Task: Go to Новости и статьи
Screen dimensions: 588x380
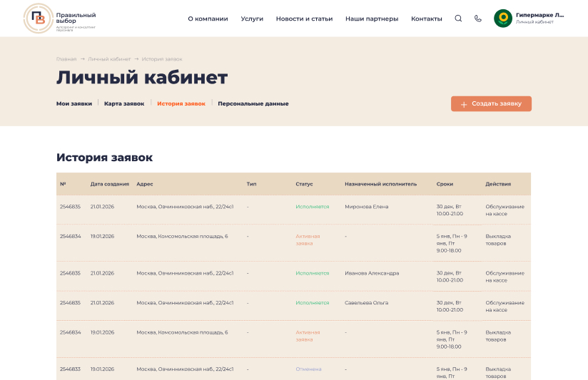Action: click(304, 19)
